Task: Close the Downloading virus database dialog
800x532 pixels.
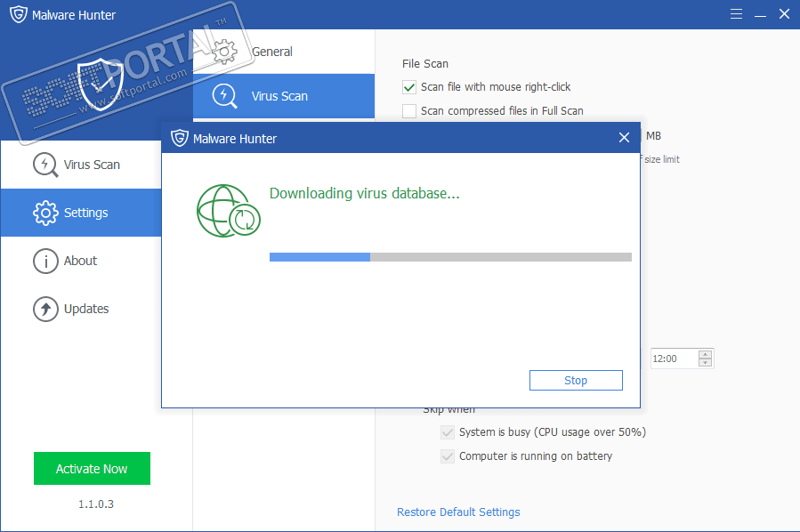Action: [x=624, y=137]
